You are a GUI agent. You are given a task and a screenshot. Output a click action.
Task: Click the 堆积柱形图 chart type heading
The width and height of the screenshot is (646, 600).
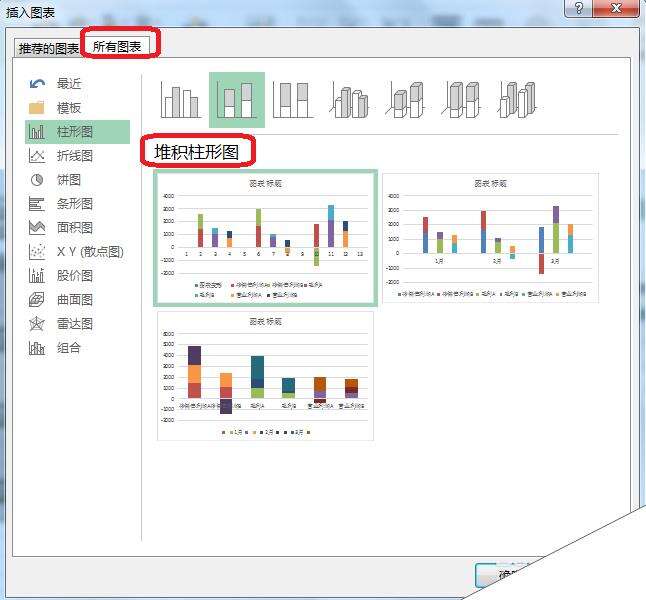197,152
